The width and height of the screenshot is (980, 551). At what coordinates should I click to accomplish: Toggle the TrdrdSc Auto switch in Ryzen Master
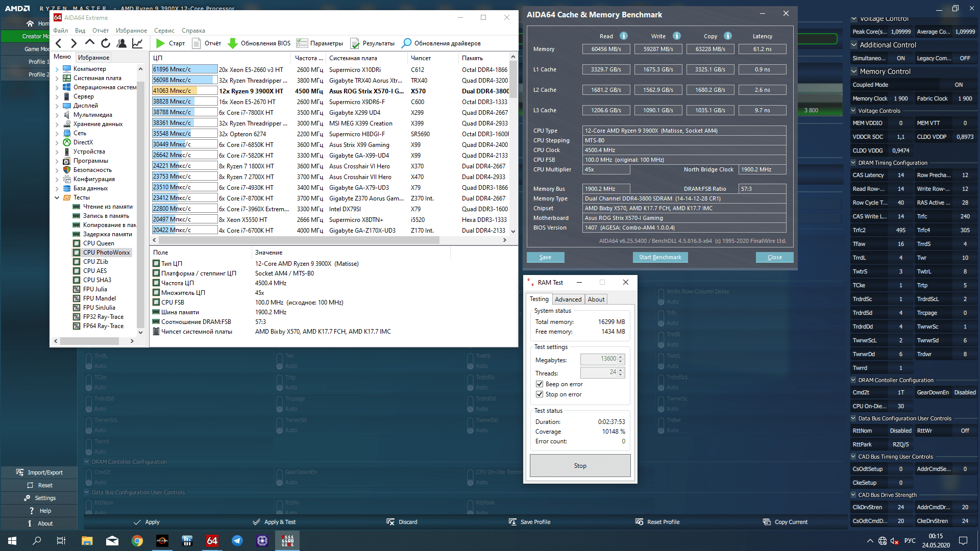click(x=471, y=382)
